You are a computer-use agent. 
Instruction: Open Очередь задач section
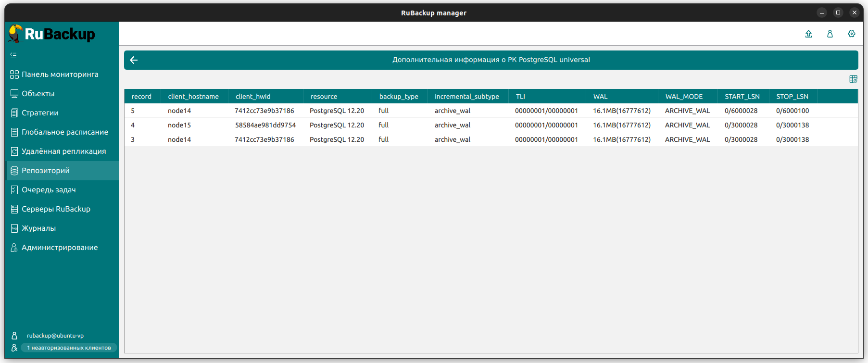49,190
